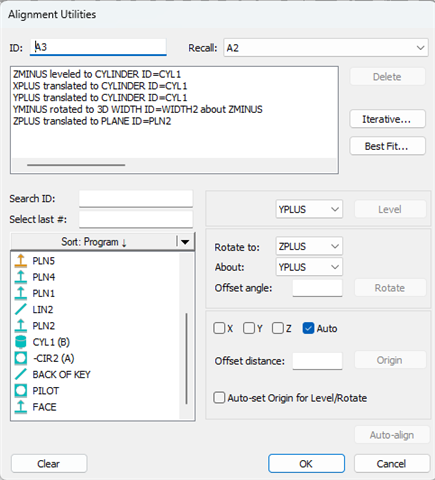
Task: Enable Auto-set Origin for Level/Rotate
Action: [219, 398]
